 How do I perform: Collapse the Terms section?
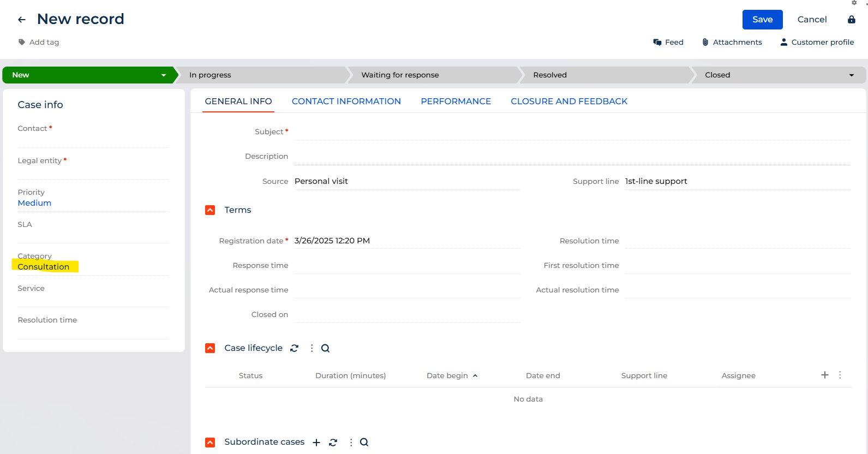[210, 210]
